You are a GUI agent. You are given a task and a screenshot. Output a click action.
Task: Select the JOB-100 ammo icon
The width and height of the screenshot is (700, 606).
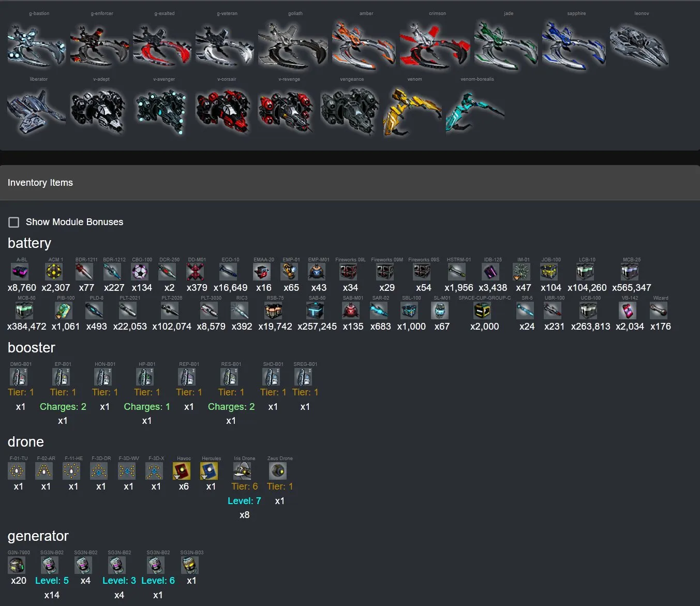[x=549, y=271]
